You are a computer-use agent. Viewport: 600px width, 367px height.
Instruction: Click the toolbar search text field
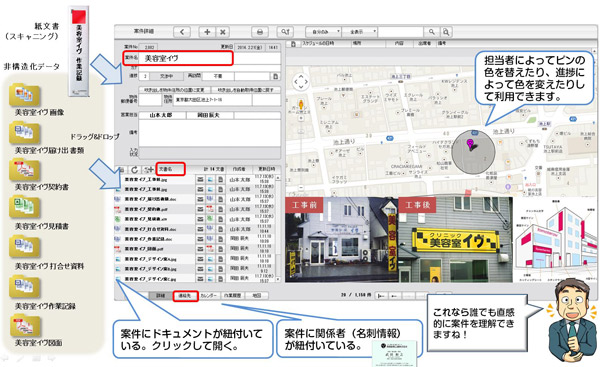[401, 32]
